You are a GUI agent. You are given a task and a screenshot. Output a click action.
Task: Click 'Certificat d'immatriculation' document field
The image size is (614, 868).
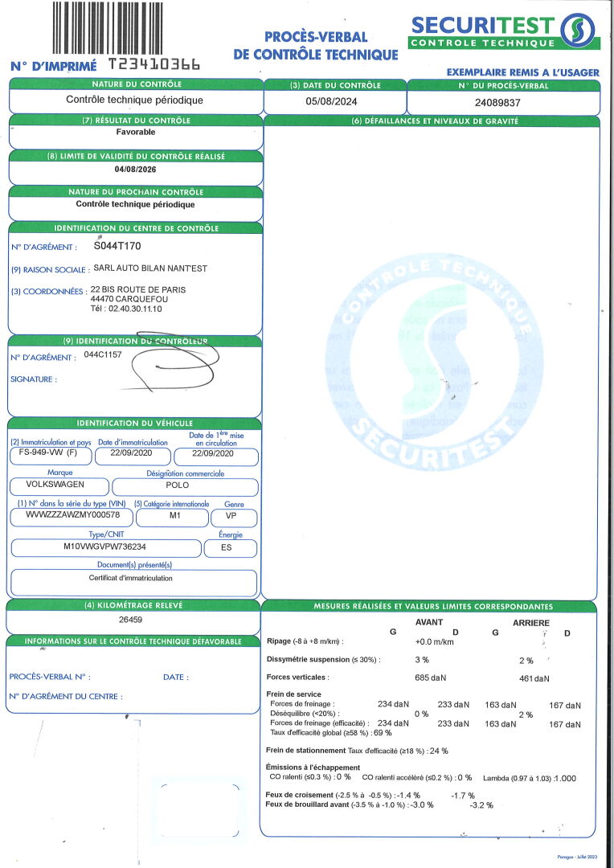[134, 583]
